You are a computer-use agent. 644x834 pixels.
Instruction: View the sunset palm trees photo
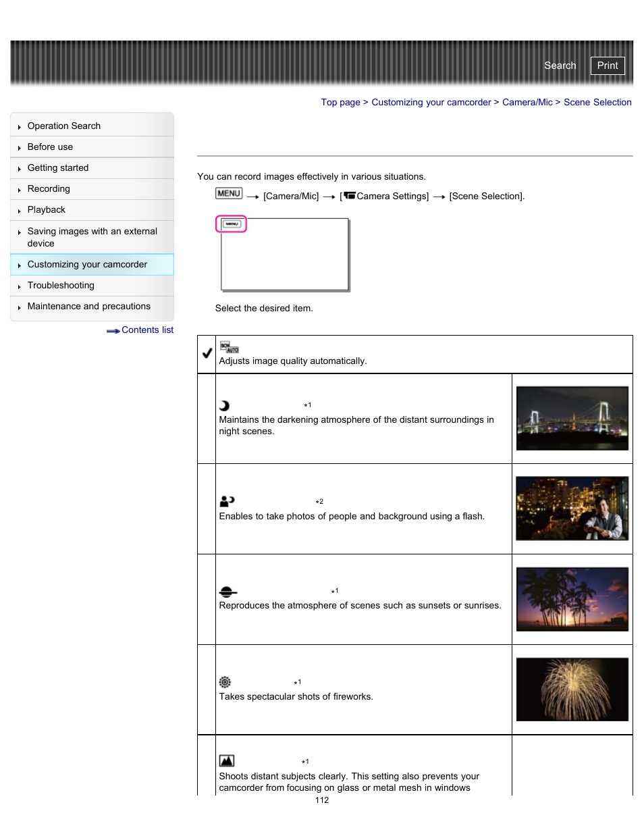pyautogui.click(x=572, y=599)
